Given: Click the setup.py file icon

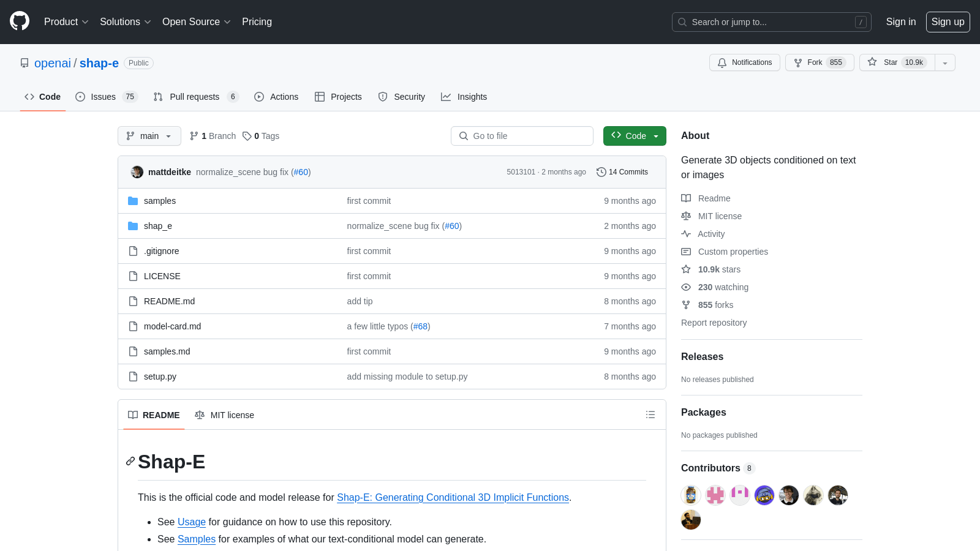Looking at the screenshot, I should click(x=133, y=377).
